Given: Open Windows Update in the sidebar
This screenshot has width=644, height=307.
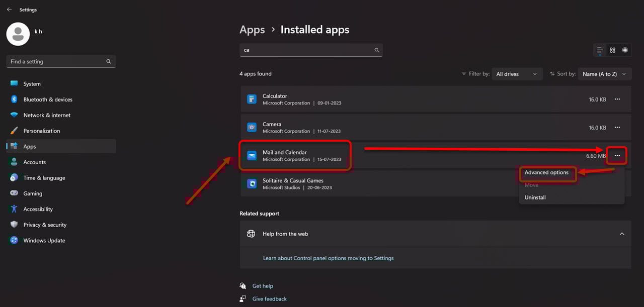Looking at the screenshot, I should pyautogui.click(x=44, y=241).
